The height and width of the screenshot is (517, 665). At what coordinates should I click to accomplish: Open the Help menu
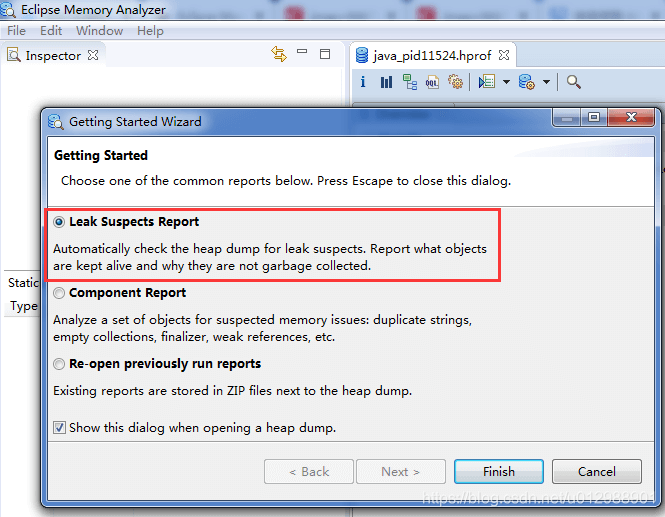(150, 31)
